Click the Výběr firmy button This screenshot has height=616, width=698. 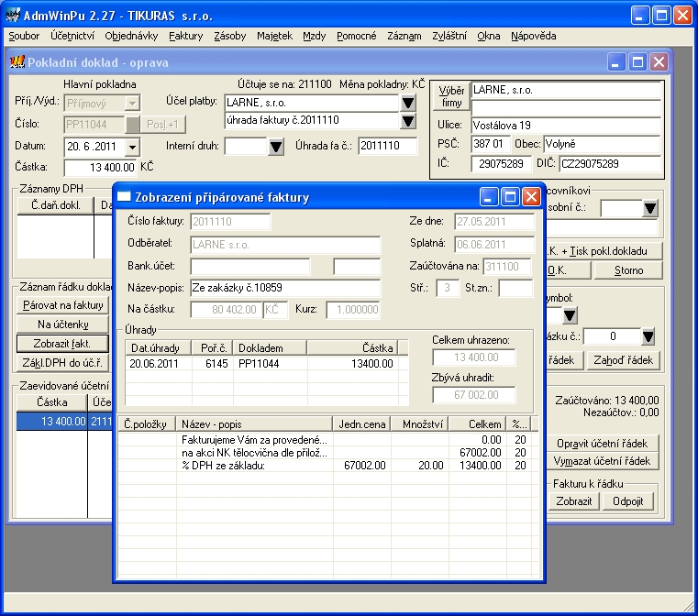(x=451, y=96)
